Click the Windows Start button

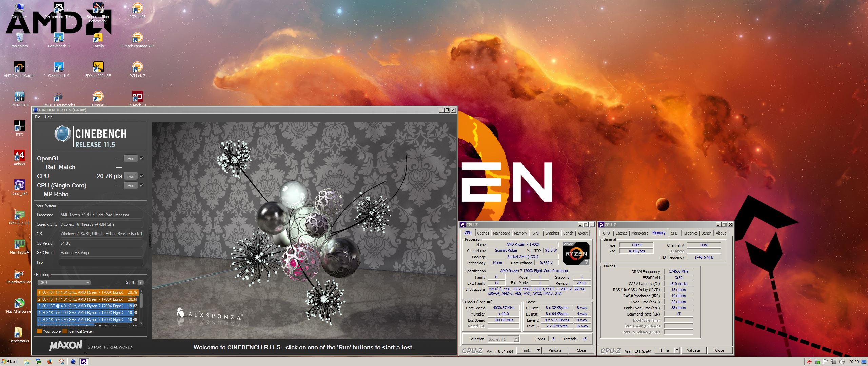[x=9, y=361]
